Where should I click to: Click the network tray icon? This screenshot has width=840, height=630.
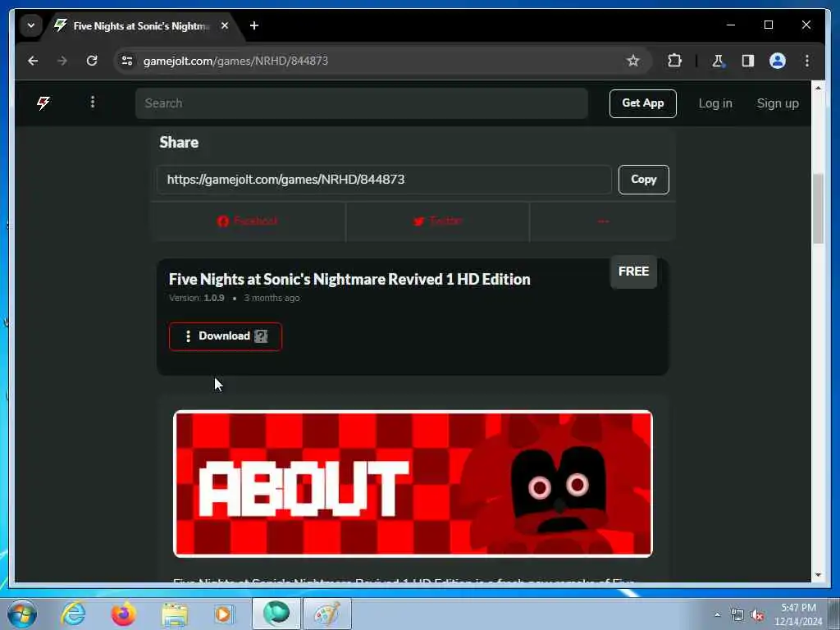click(x=737, y=615)
